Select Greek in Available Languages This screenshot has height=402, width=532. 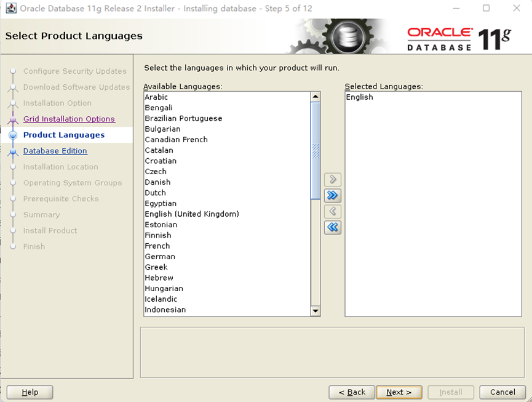point(227,267)
